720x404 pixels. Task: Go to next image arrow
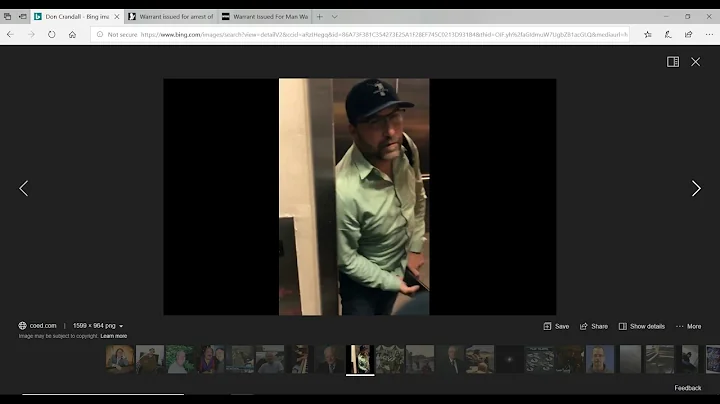point(696,188)
